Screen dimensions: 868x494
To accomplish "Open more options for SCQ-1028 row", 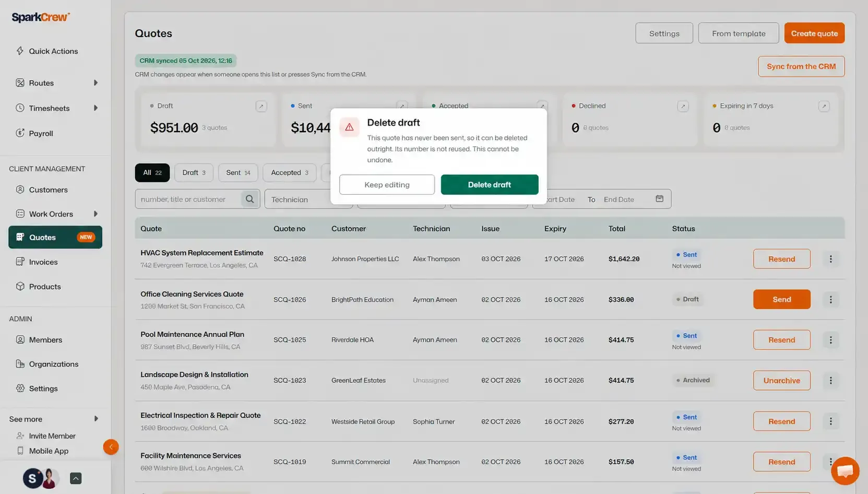I will pyautogui.click(x=830, y=258).
